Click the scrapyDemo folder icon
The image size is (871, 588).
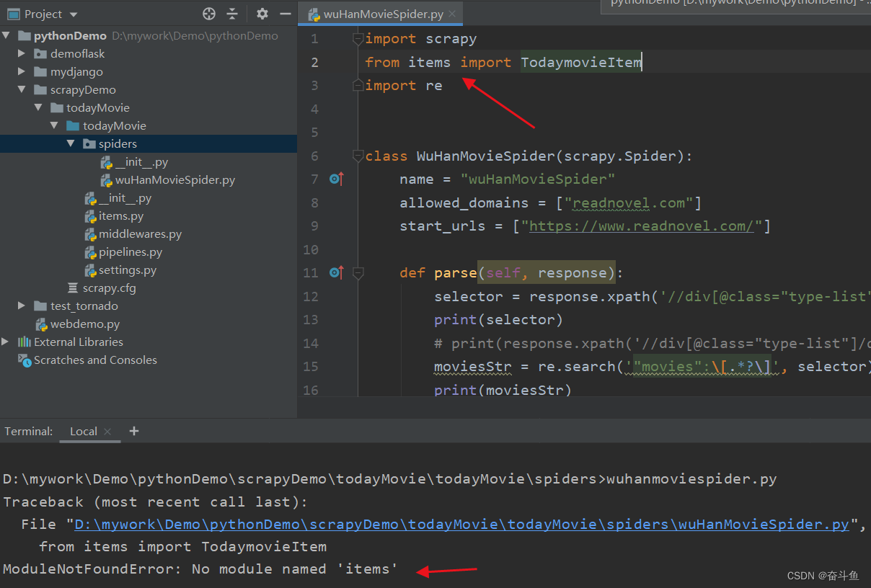(40, 90)
